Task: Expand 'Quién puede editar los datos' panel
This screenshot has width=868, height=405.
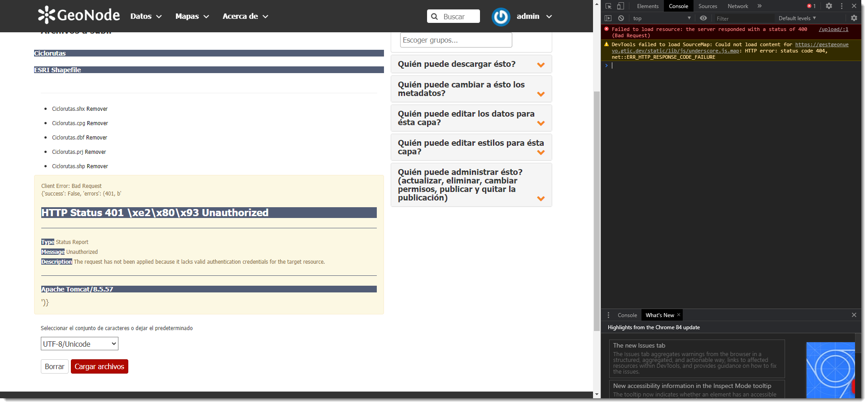Action: coord(471,118)
